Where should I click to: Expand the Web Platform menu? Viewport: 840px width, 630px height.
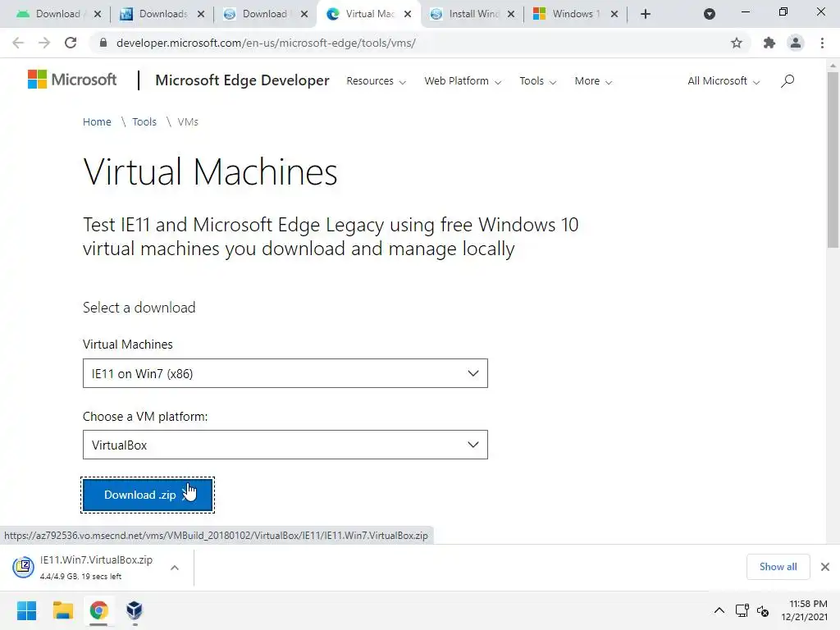(463, 81)
